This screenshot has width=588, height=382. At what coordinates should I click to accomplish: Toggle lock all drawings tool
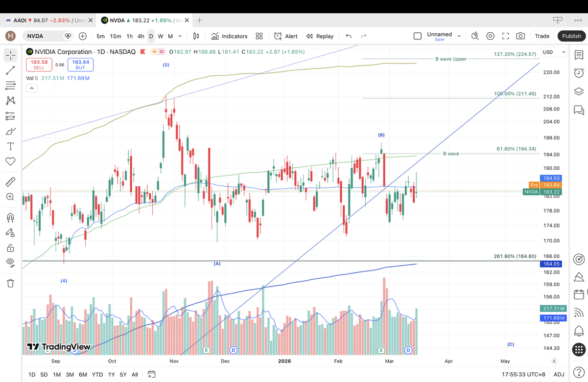pyautogui.click(x=10, y=248)
